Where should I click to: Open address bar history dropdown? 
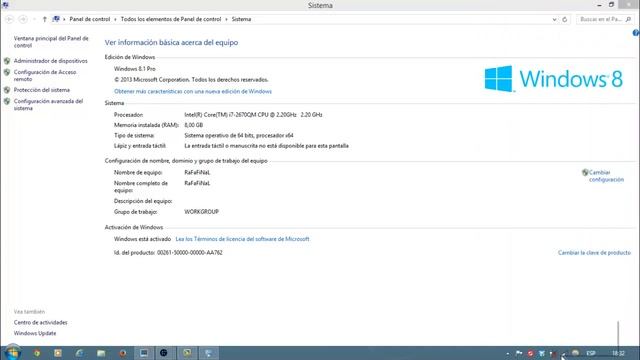click(554, 19)
